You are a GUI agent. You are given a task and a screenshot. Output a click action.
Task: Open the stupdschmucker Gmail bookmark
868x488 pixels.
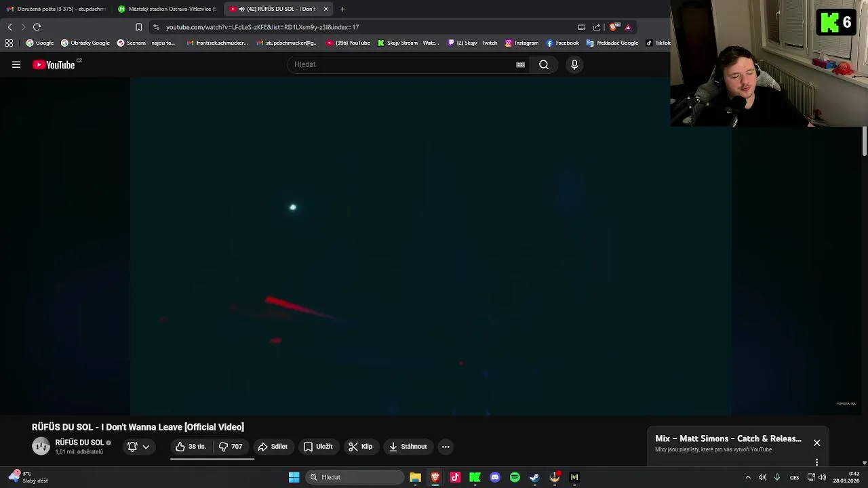(x=288, y=43)
